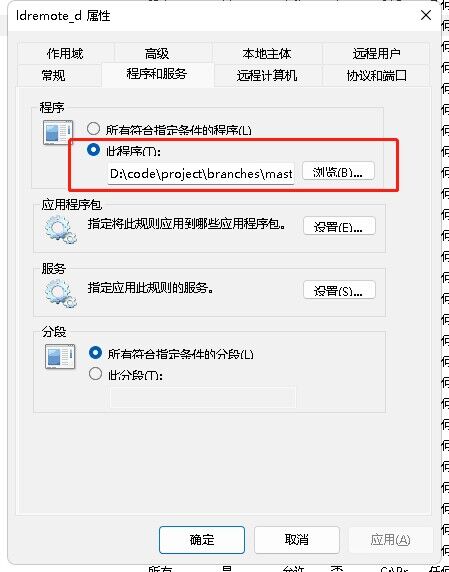Click 浏览(B)... to pick a program
The width and height of the screenshot is (449, 572).
[x=338, y=171]
